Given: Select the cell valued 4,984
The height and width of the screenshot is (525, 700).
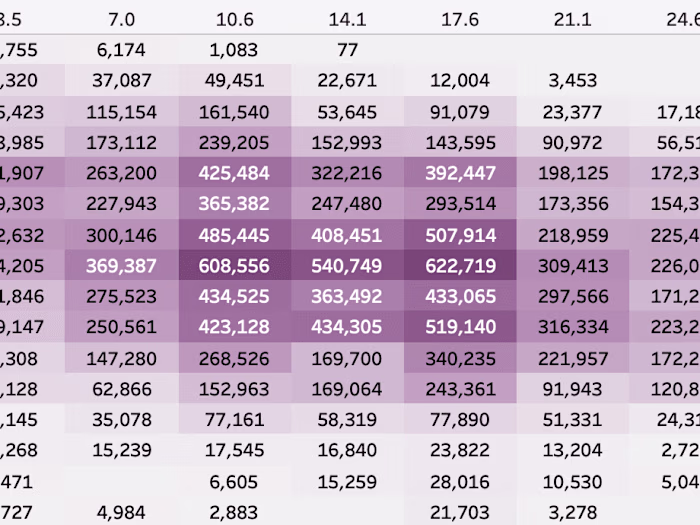Looking at the screenshot, I should [122, 513].
